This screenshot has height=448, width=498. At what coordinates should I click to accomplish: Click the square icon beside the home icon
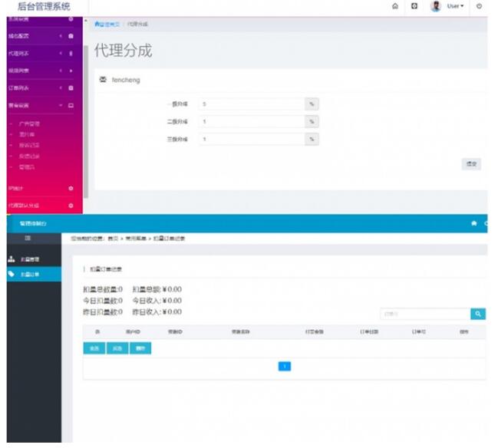(x=414, y=6)
